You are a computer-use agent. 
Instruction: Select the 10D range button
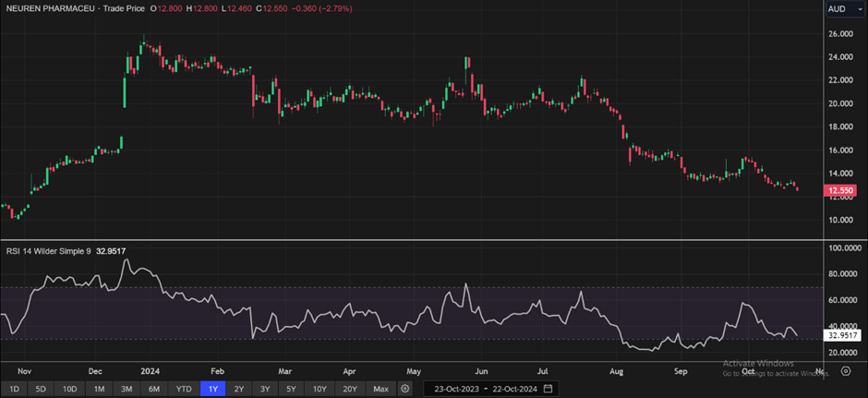pos(70,389)
